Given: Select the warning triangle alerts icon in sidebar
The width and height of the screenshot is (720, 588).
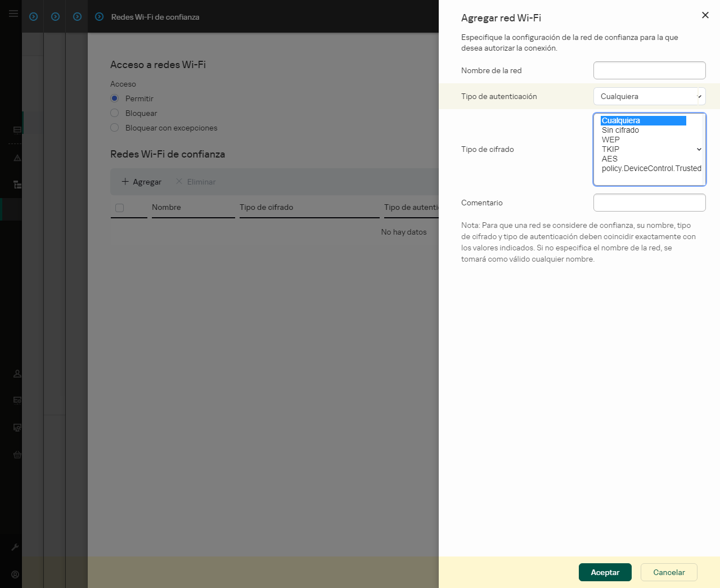Looking at the screenshot, I should pyautogui.click(x=17, y=158).
